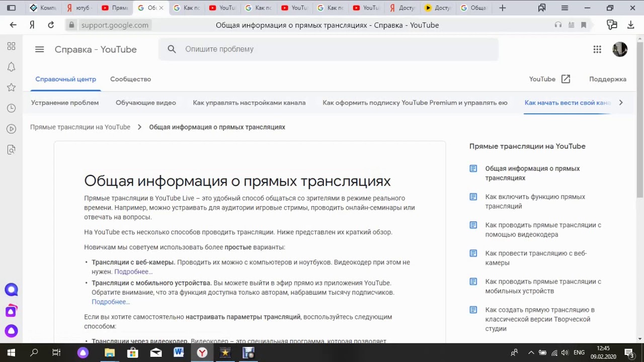
Task: Open article on streaming from мобильных устройств
Action: pyautogui.click(x=543, y=286)
